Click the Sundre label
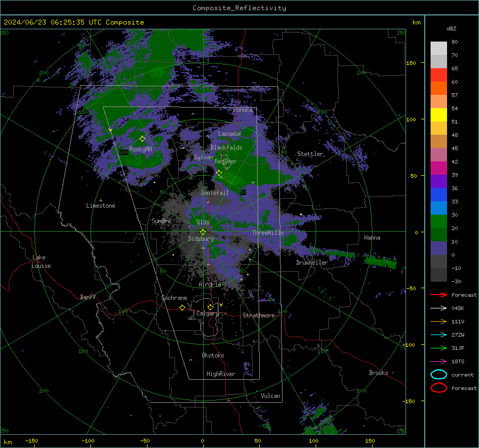Image resolution: width=479 pixels, height=448 pixels. tap(161, 221)
